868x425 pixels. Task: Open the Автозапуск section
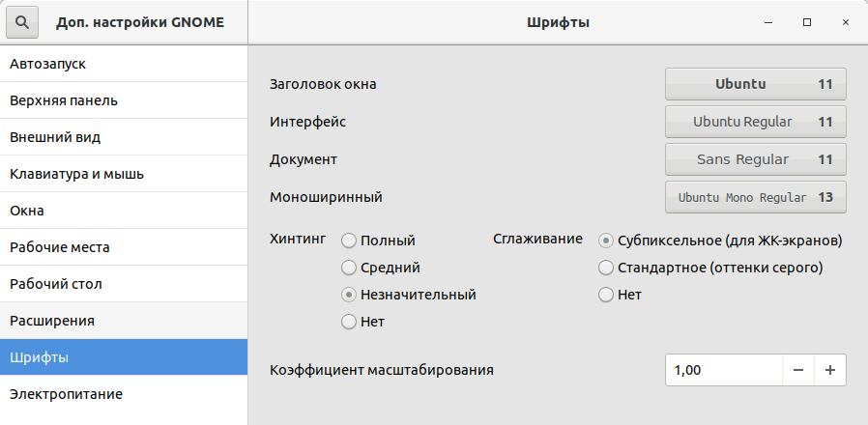[x=124, y=64]
